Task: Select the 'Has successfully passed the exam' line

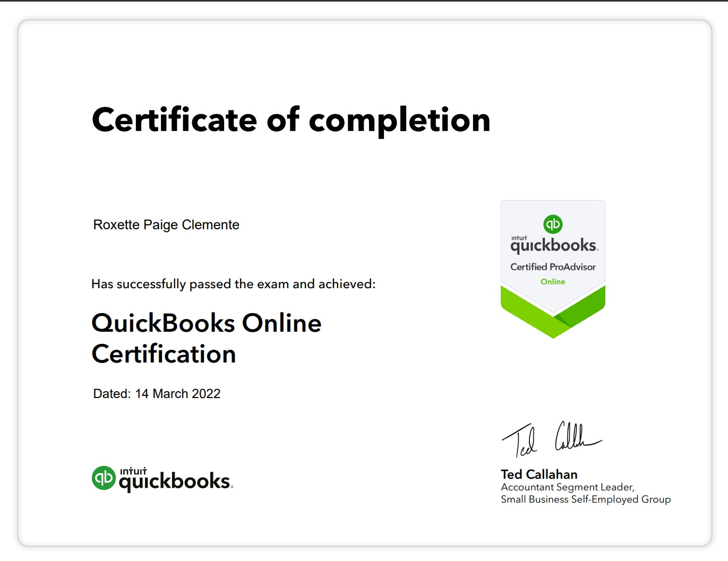Action: tap(234, 284)
